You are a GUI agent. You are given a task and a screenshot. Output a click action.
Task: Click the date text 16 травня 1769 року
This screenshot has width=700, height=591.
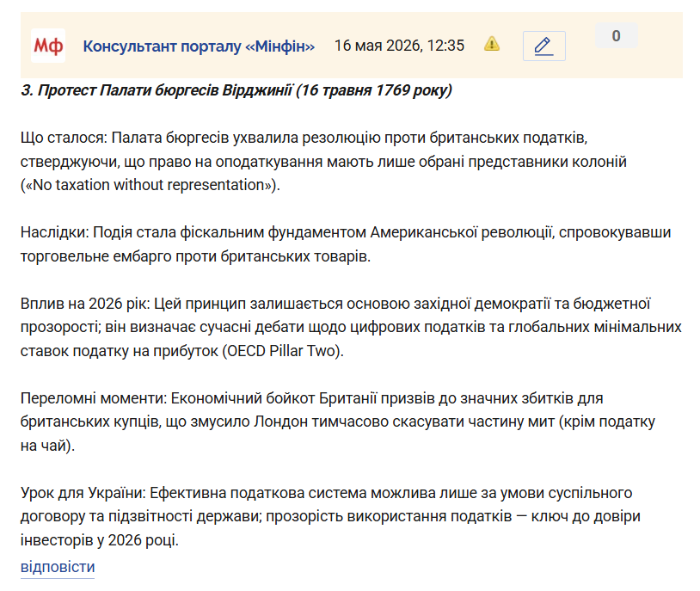[375, 90]
